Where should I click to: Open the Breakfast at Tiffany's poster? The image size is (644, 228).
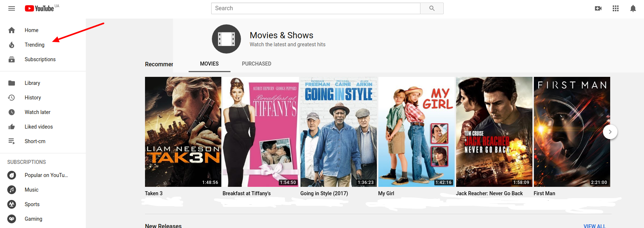click(x=261, y=132)
